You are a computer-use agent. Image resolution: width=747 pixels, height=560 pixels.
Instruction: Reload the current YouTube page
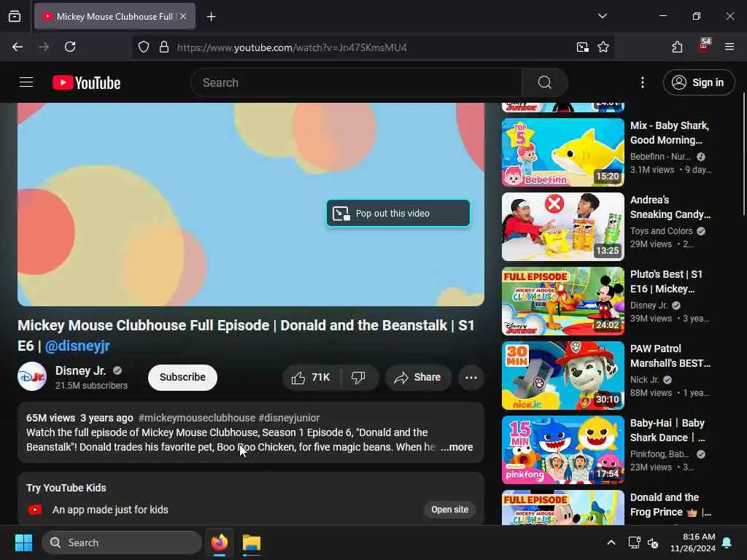point(70,47)
